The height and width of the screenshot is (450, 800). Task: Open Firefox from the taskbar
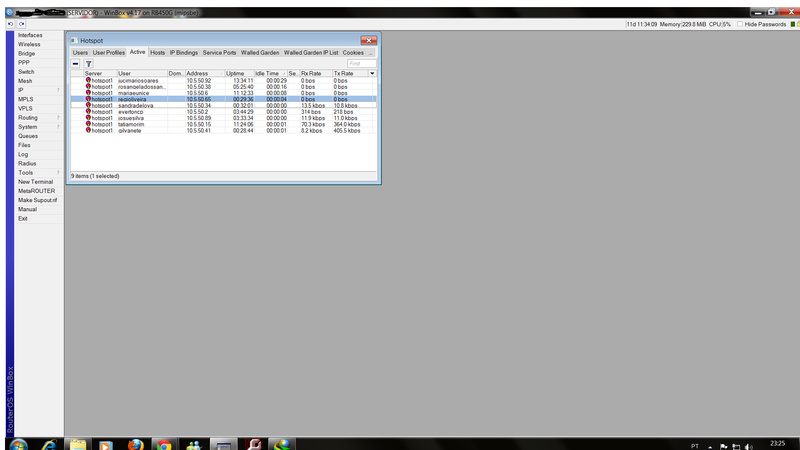click(x=135, y=445)
